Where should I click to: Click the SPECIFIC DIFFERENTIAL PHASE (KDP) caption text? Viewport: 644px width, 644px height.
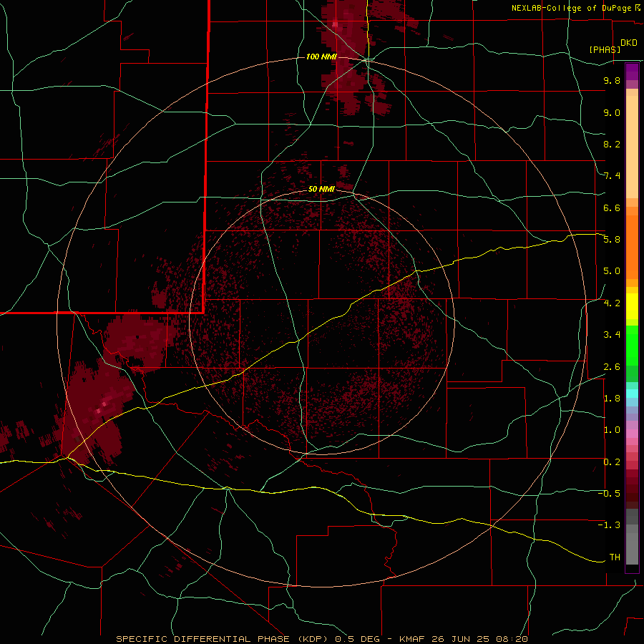pyautogui.click(x=222, y=639)
